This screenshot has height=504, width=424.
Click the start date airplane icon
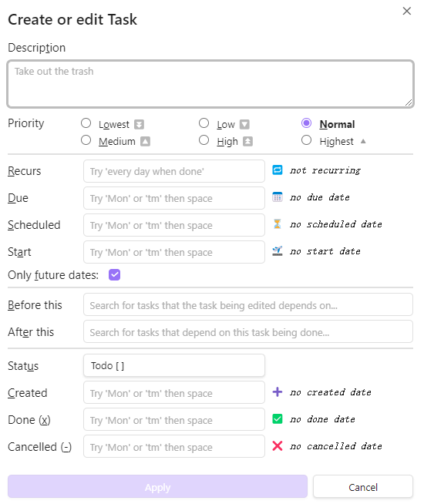pyautogui.click(x=277, y=250)
